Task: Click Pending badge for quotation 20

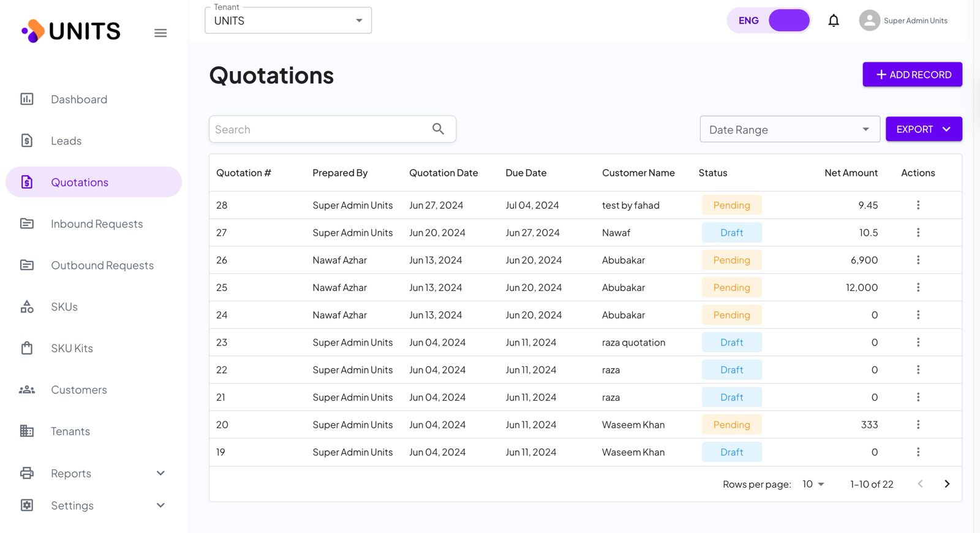Action: pos(732,425)
